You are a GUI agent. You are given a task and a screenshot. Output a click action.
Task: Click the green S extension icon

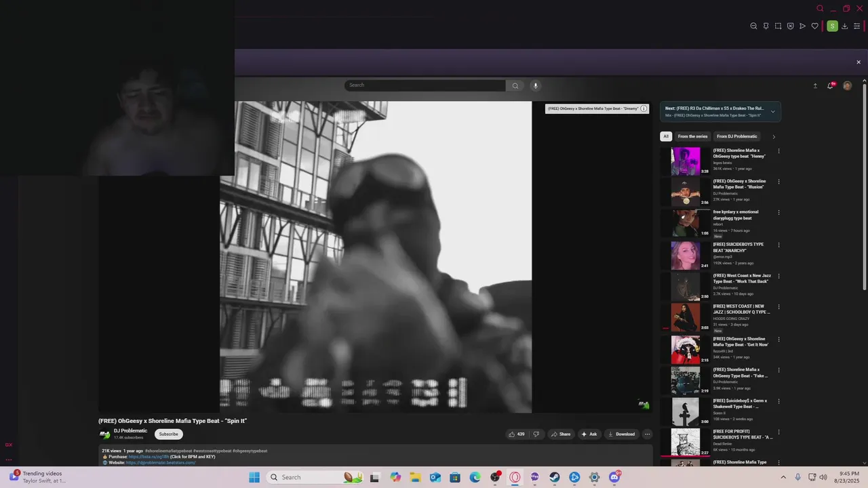tap(832, 26)
